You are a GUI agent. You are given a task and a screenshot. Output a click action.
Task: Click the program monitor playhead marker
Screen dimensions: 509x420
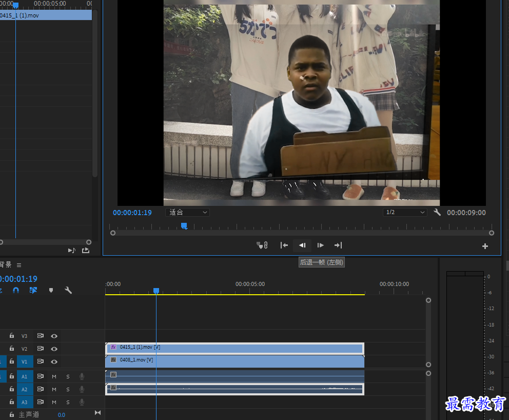pyautogui.click(x=184, y=226)
